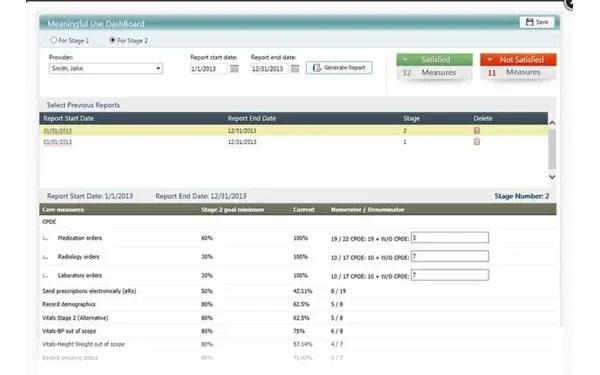The height and width of the screenshot is (375, 600).
Task: Click the 42.11% current value for eRx
Action: point(303,291)
